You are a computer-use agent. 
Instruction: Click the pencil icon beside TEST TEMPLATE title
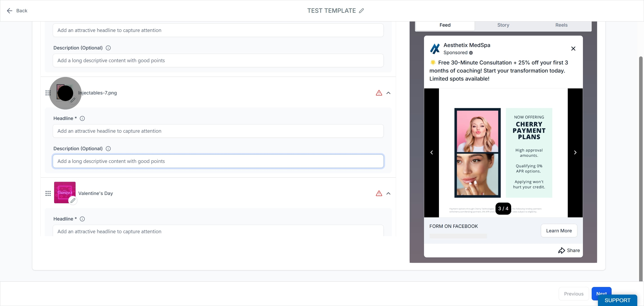point(361,11)
